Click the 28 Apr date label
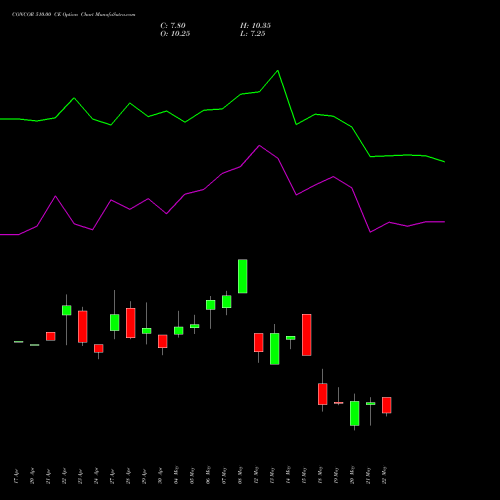Screen dimensions: 500x500 tap(128, 476)
